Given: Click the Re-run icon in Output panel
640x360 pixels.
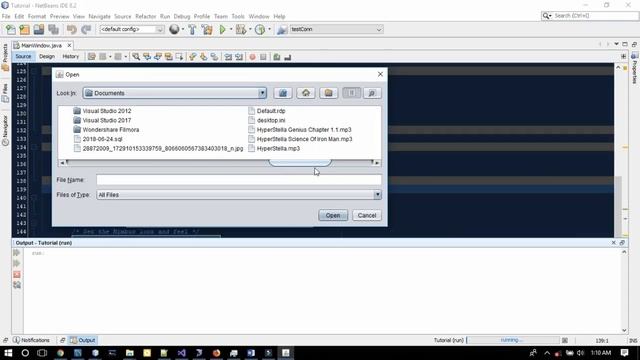Looking at the screenshot, I should (17, 253).
